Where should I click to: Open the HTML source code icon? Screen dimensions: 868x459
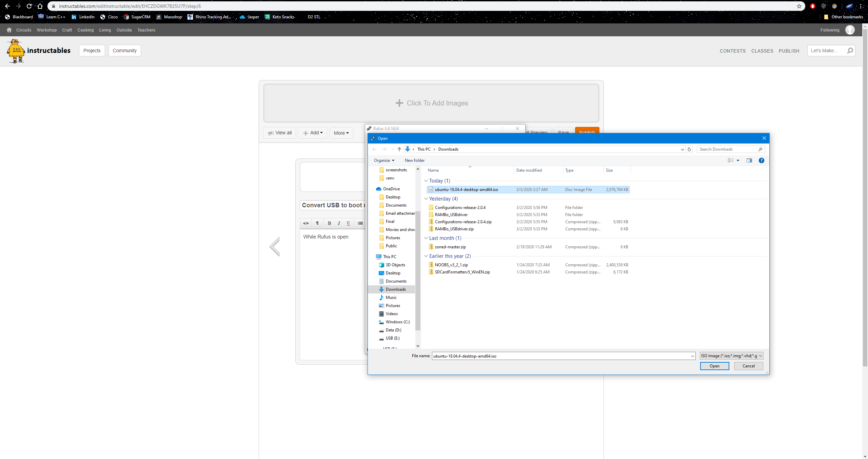coord(306,223)
